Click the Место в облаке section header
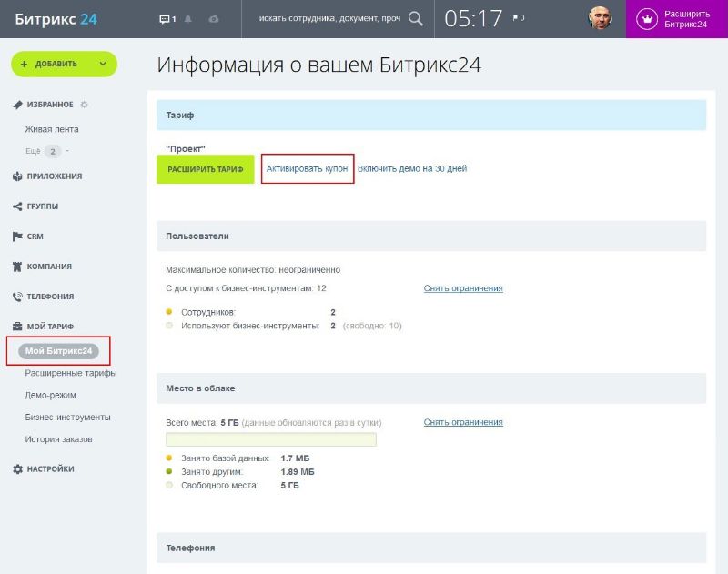The height and width of the screenshot is (574, 728). (430, 388)
